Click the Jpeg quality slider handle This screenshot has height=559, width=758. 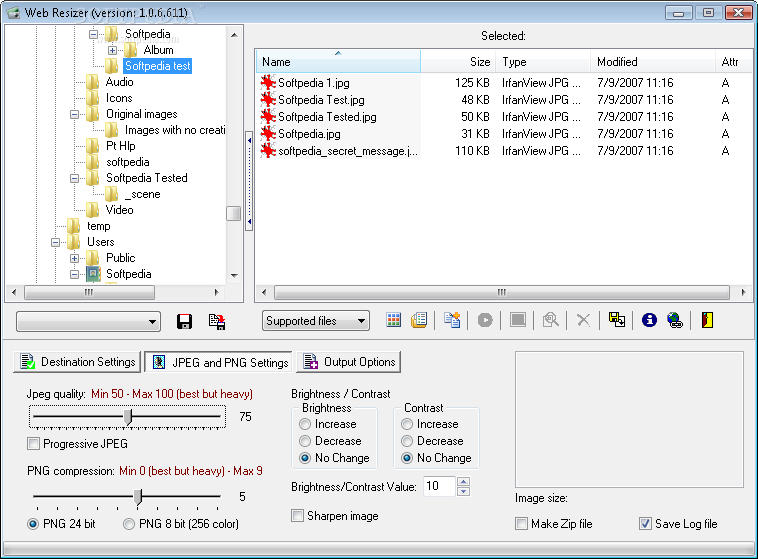(128, 417)
